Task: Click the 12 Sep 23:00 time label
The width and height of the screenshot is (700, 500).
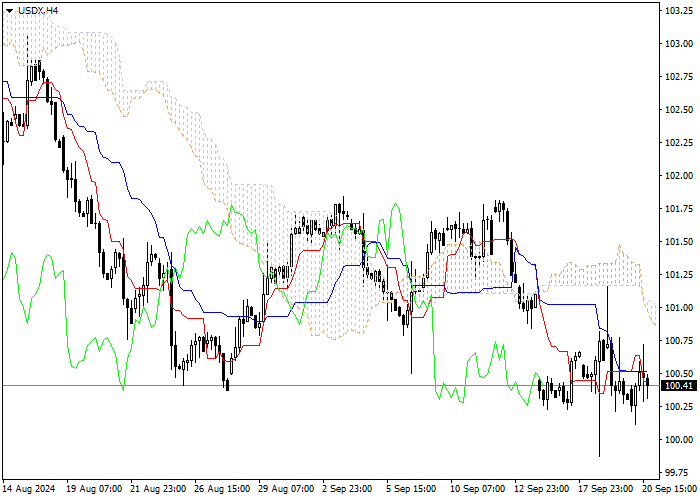Action: tap(542, 489)
